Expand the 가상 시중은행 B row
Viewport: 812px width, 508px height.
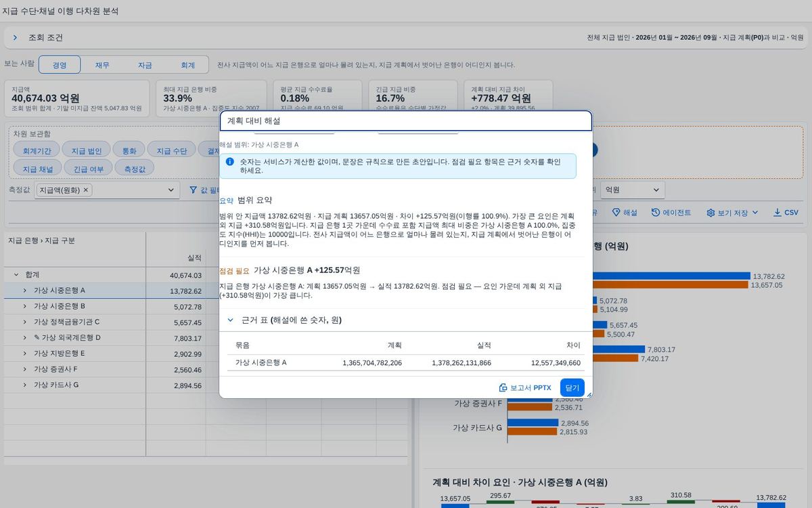pyautogui.click(x=25, y=306)
